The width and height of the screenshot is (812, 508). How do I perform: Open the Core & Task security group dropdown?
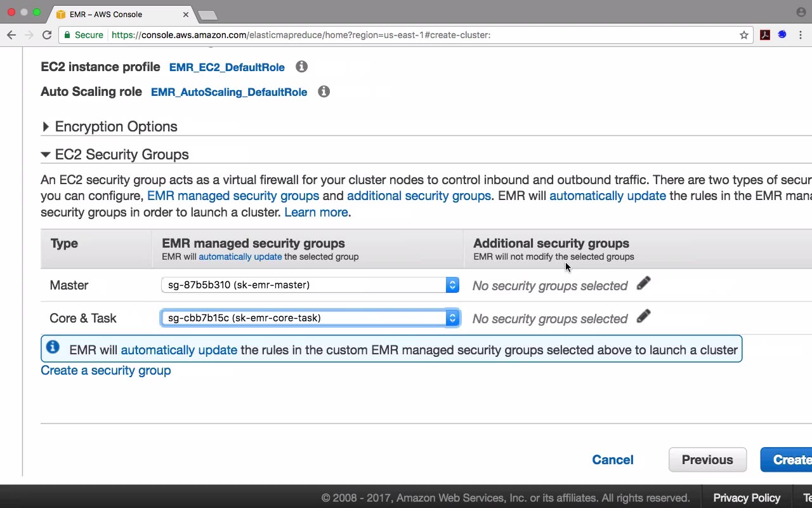310,318
